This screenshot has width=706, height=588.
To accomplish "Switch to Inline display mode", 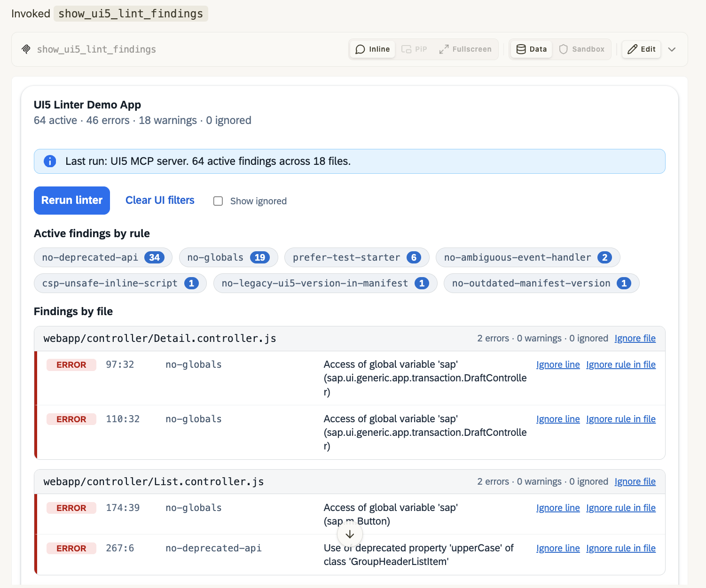I will pos(373,49).
